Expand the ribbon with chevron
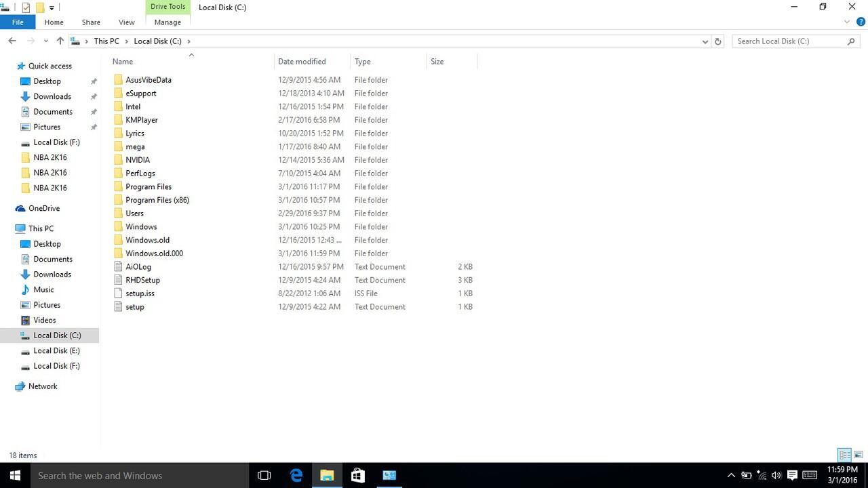 (x=846, y=22)
